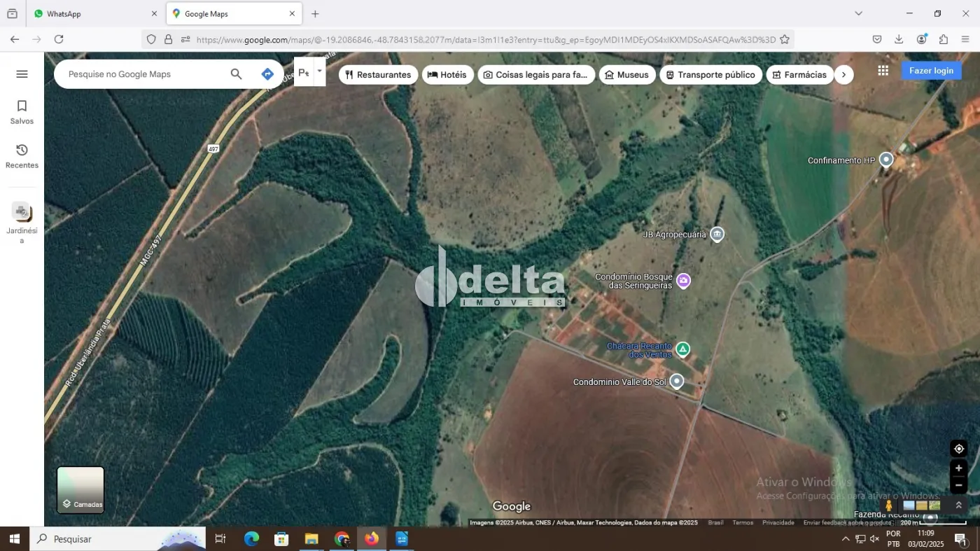Click the Fazer login button
Screen dimensions: 980x551
930,71
